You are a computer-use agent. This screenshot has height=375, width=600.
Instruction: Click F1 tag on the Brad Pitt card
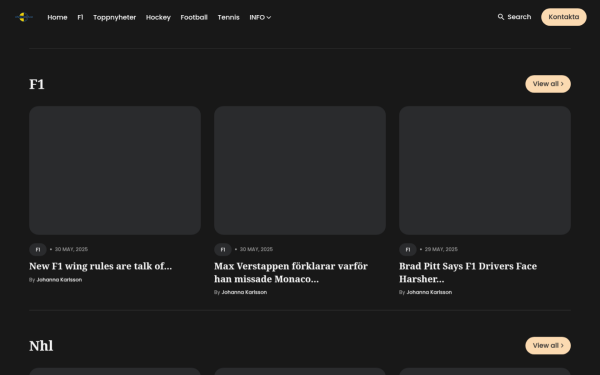tap(408, 249)
